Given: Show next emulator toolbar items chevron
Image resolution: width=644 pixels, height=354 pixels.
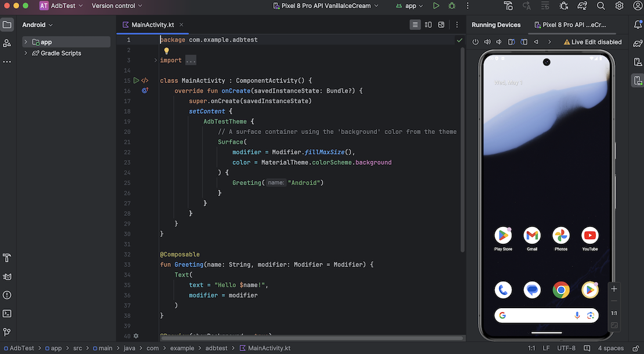Looking at the screenshot, I should point(549,42).
